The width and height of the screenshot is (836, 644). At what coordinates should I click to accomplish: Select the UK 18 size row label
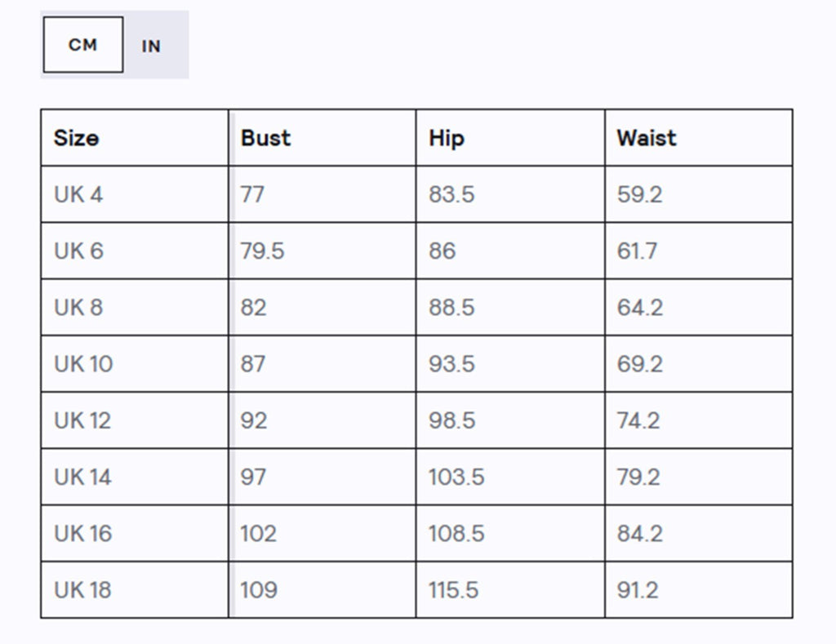(x=82, y=589)
